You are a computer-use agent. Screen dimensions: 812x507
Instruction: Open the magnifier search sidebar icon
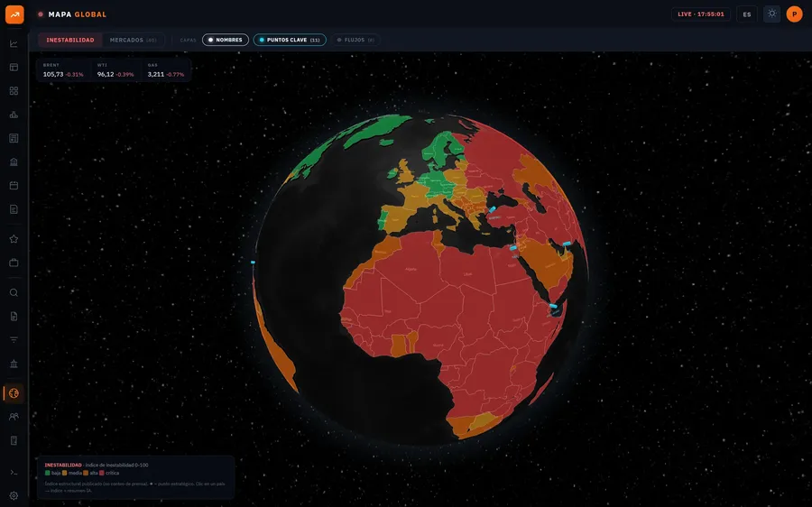click(x=14, y=292)
